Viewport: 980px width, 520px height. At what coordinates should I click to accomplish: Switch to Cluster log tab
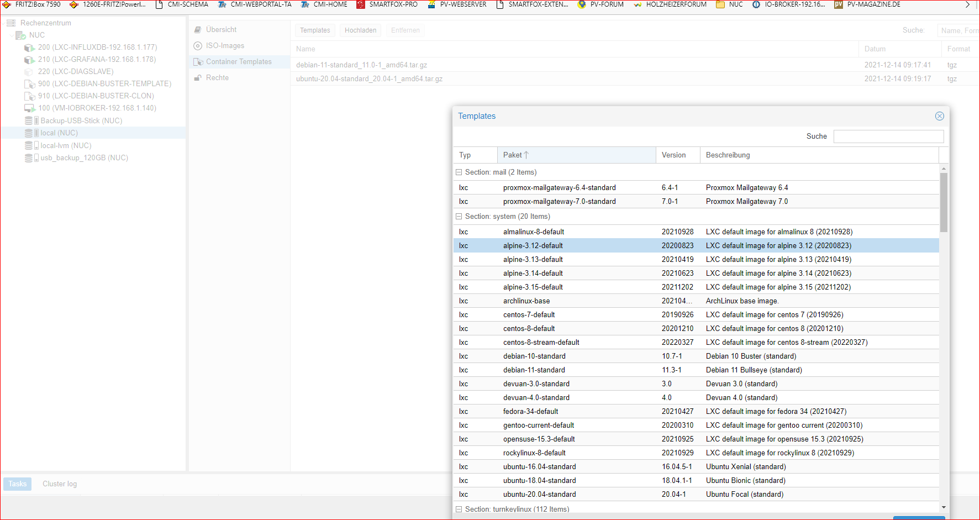point(60,484)
